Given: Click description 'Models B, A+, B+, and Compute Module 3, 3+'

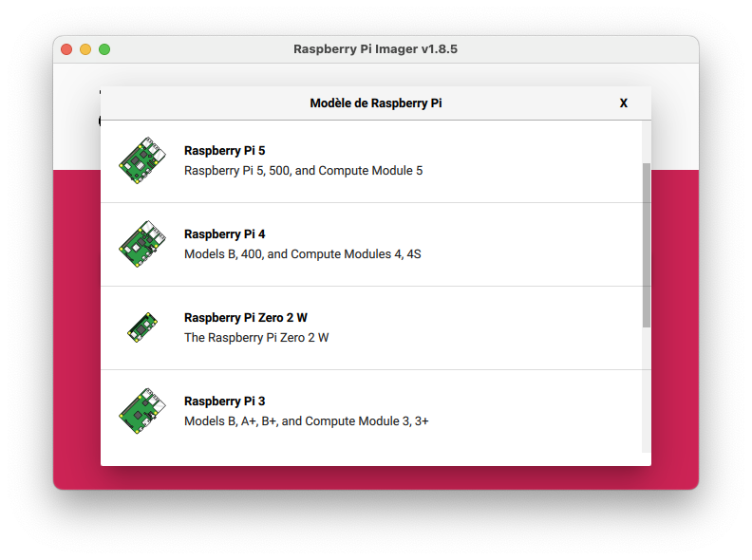Looking at the screenshot, I should [x=307, y=421].
